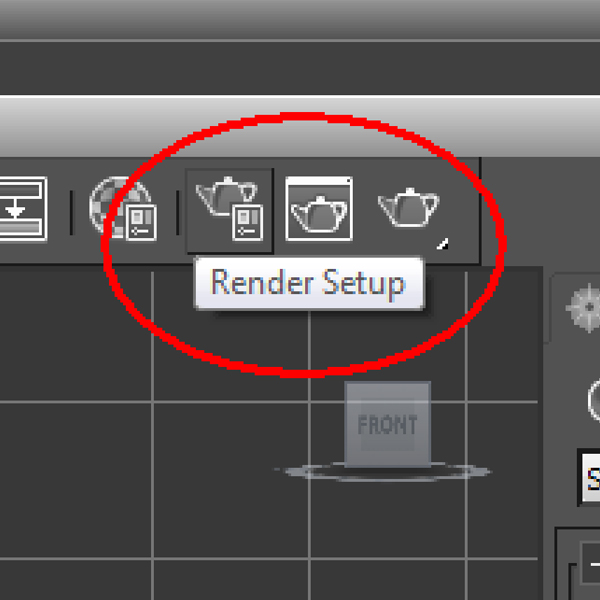The width and height of the screenshot is (600, 600).
Task: Click the FRONT face of the ViewCube
Action: (x=388, y=424)
